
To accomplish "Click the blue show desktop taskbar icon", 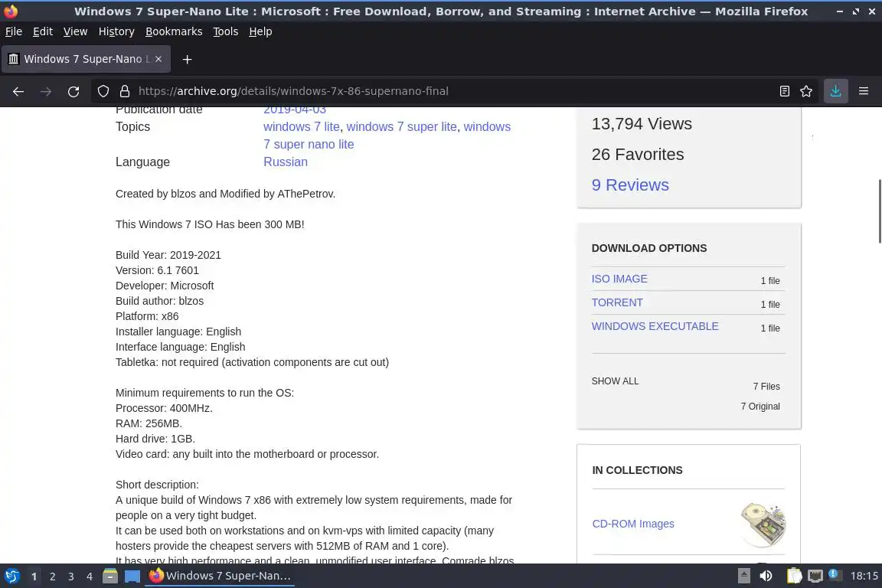I will point(132,577).
